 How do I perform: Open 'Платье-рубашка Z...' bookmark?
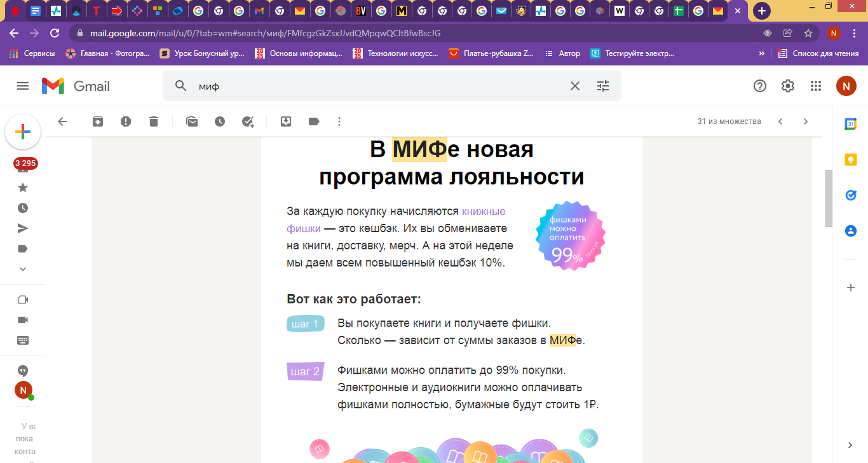click(491, 53)
